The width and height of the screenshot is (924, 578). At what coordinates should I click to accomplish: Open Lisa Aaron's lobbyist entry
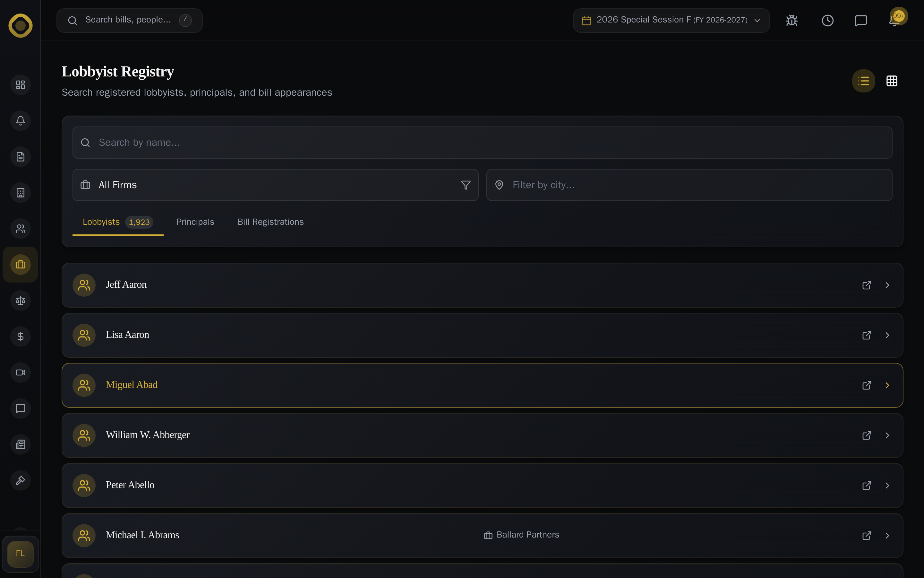(482, 335)
